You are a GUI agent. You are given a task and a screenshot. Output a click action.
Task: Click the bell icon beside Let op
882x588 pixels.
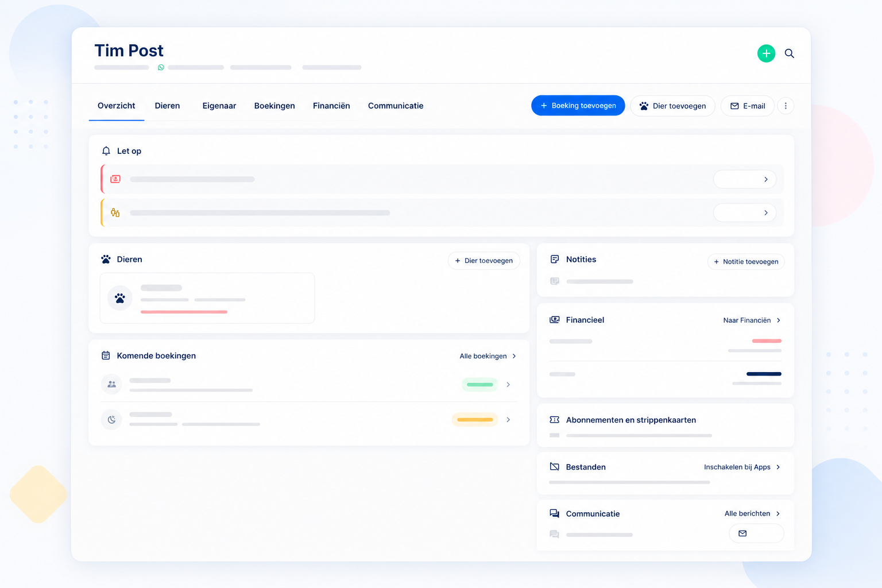pos(106,151)
